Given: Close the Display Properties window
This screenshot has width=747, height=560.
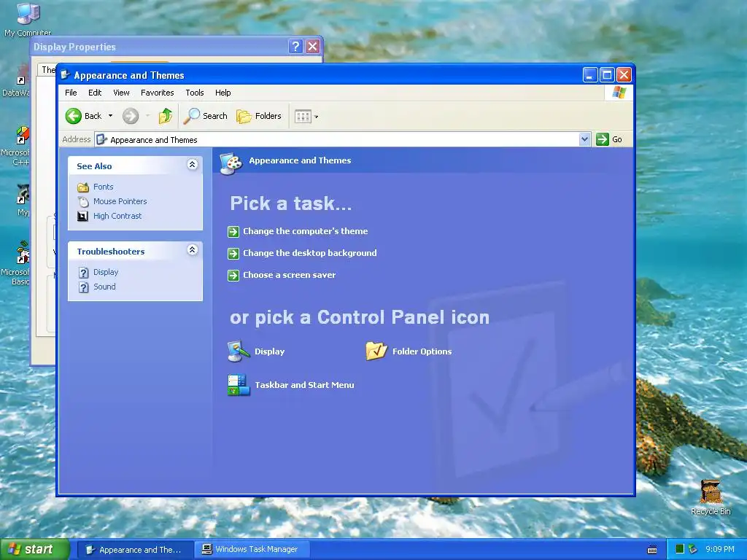Looking at the screenshot, I should pyautogui.click(x=312, y=46).
